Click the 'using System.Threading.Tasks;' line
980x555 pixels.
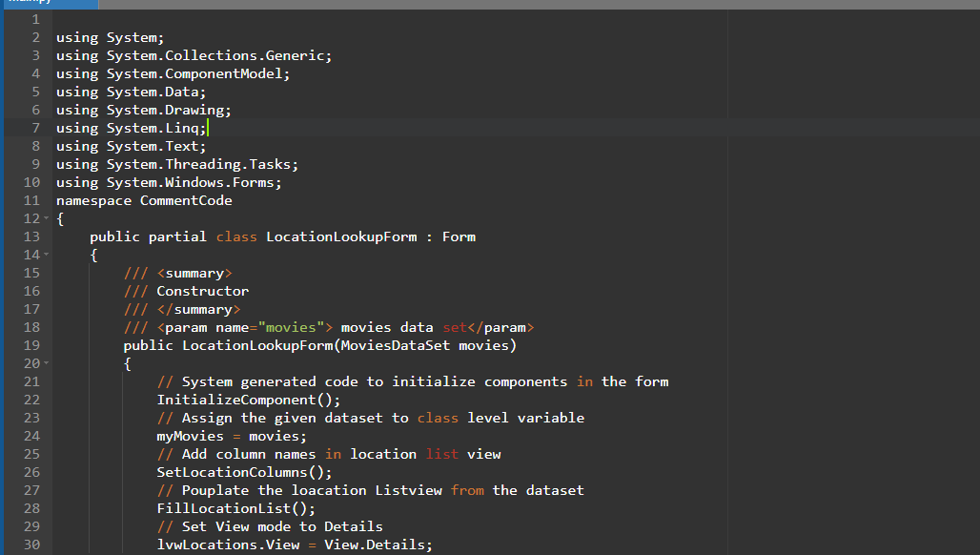coord(176,164)
